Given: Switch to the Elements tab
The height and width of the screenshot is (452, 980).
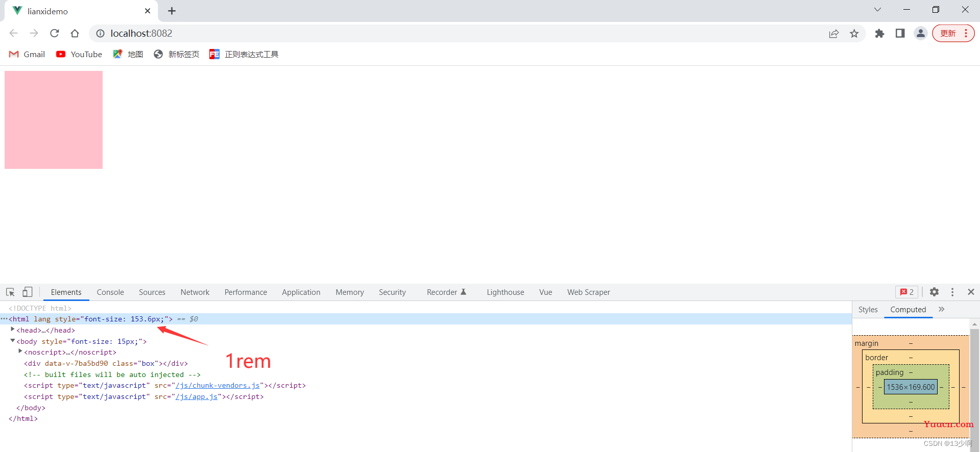Looking at the screenshot, I should [66, 292].
